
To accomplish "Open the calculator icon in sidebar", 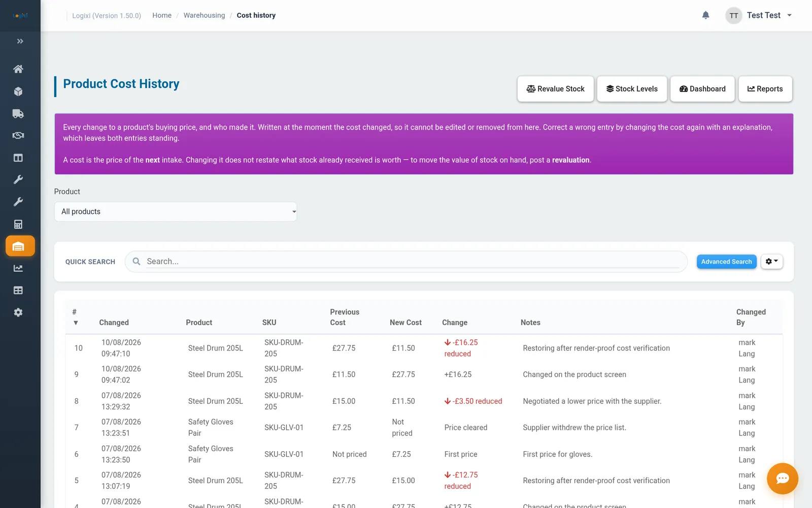I will pyautogui.click(x=18, y=224).
